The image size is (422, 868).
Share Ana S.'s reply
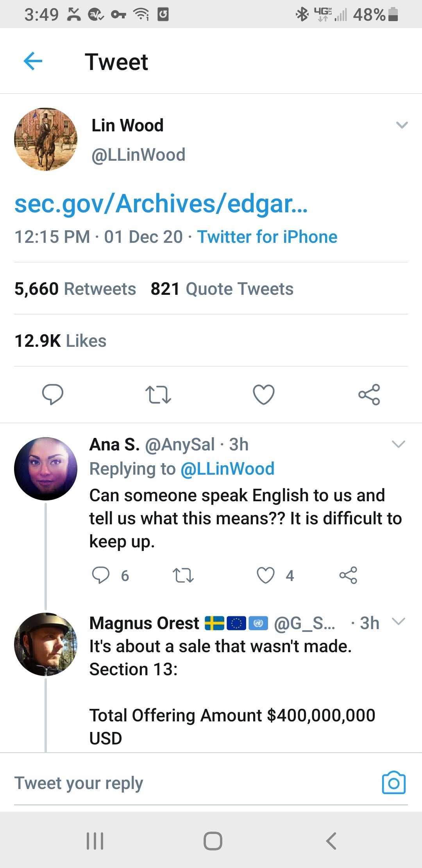pyautogui.click(x=348, y=575)
